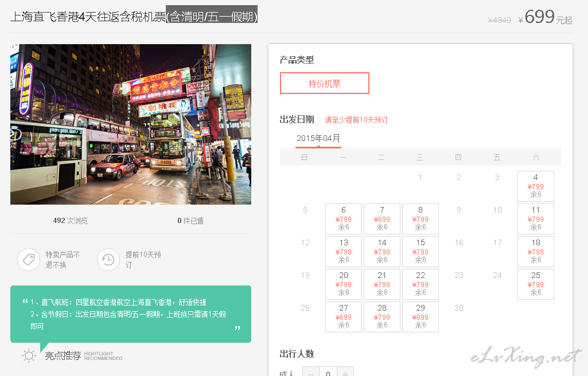Pick departure date April 21 at ¥799
The height and width of the screenshot is (376, 588).
[x=381, y=284]
